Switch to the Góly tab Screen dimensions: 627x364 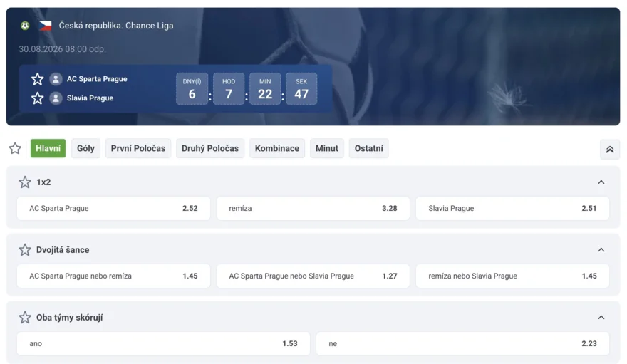85,148
